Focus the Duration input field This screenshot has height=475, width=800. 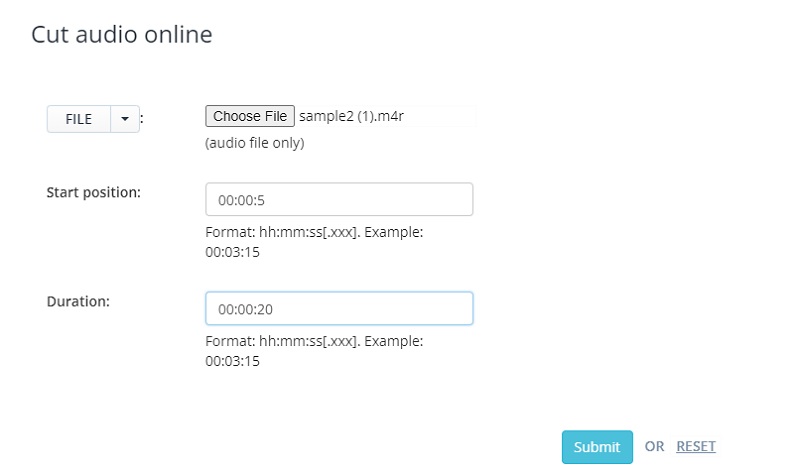pyautogui.click(x=339, y=308)
